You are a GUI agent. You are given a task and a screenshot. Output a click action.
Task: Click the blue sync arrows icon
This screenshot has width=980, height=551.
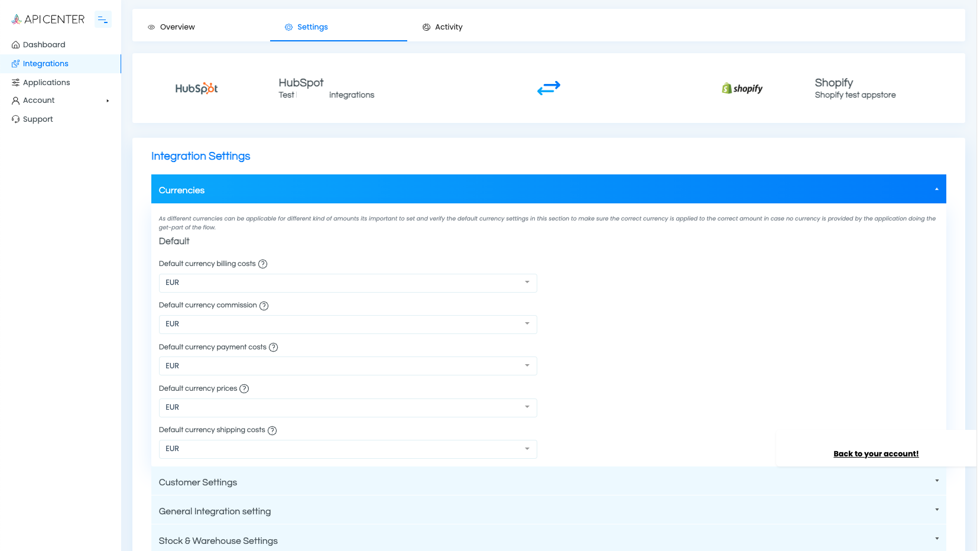549,88
